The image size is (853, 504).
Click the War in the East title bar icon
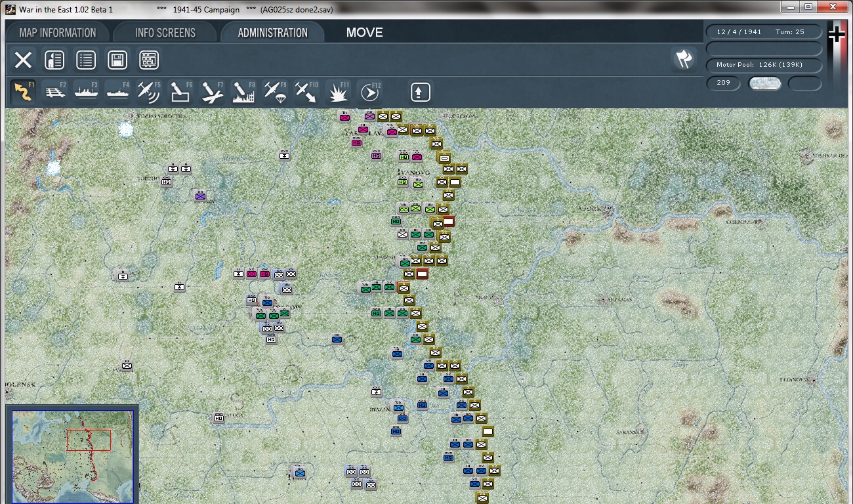10,10
